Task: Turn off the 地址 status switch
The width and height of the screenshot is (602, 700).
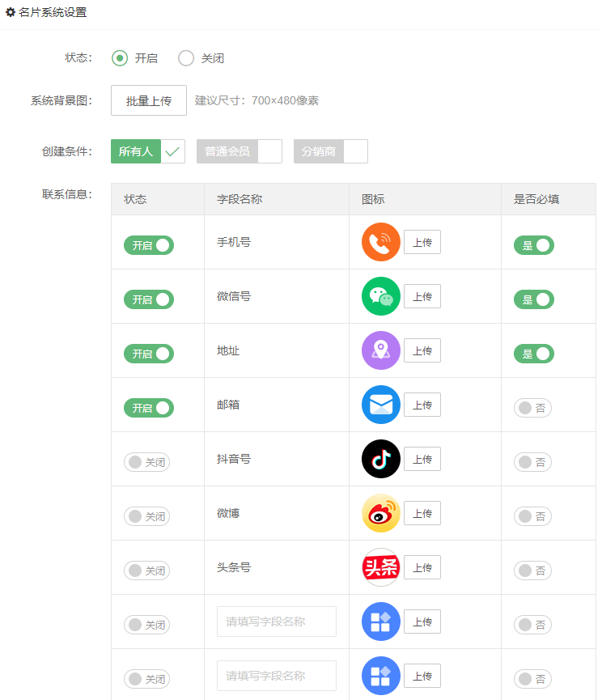Action: click(x=149, y=354)
